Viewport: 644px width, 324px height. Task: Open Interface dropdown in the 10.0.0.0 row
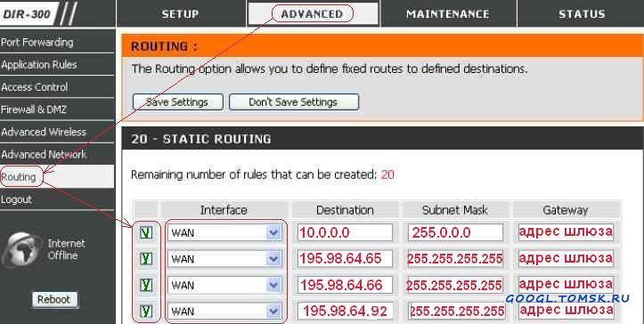(x=224, y=233)
